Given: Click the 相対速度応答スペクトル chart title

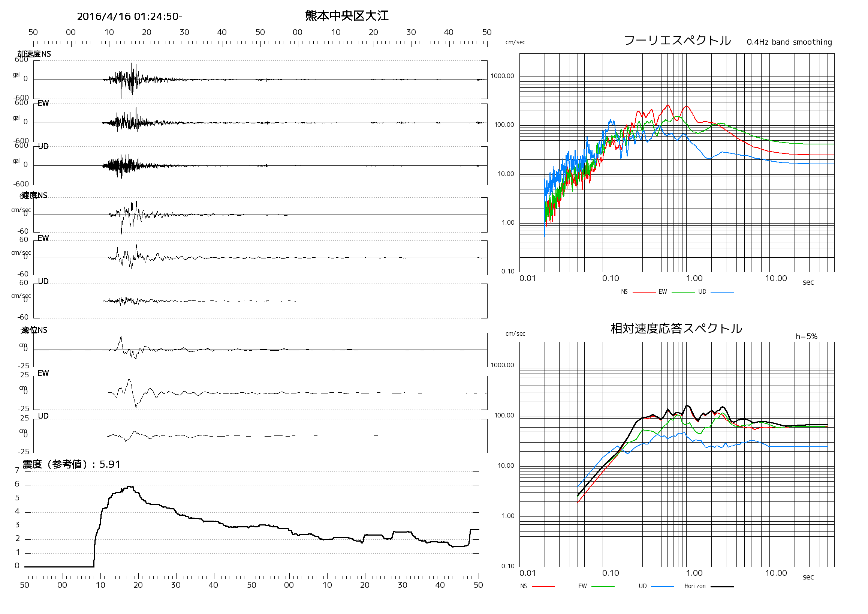Looking at the screenshot, I should click(x=676, y=328).
